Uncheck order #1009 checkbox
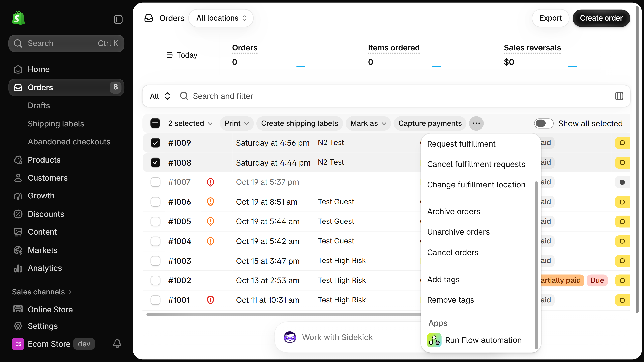The width and height of the screenshot is (644, 362). [155, 143]
